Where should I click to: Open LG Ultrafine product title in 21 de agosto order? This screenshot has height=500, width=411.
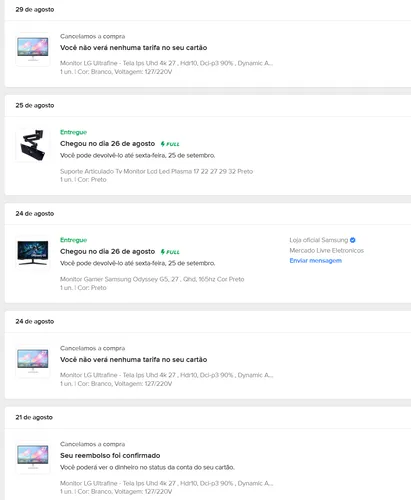tap(166, 483)
